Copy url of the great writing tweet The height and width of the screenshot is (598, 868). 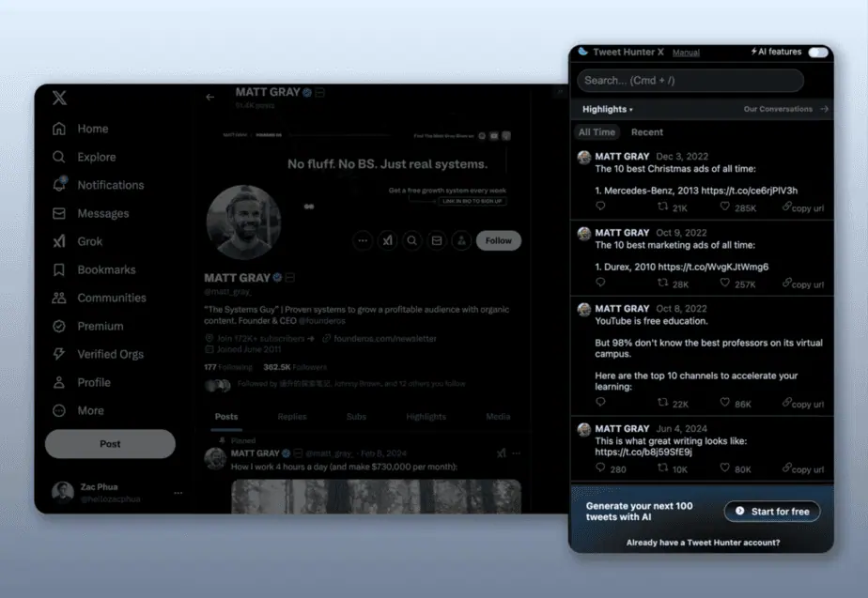803,468
